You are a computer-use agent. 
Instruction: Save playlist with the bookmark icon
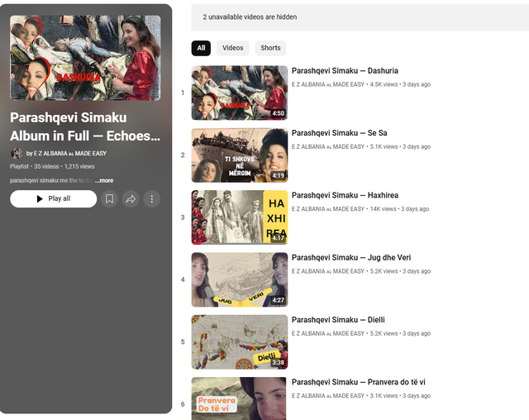coord(110,199)
